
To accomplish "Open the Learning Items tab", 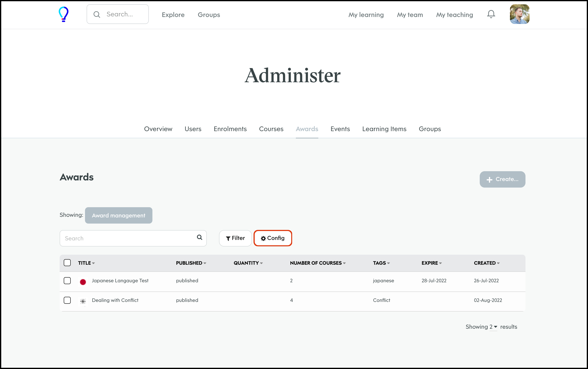I will 384,129.
